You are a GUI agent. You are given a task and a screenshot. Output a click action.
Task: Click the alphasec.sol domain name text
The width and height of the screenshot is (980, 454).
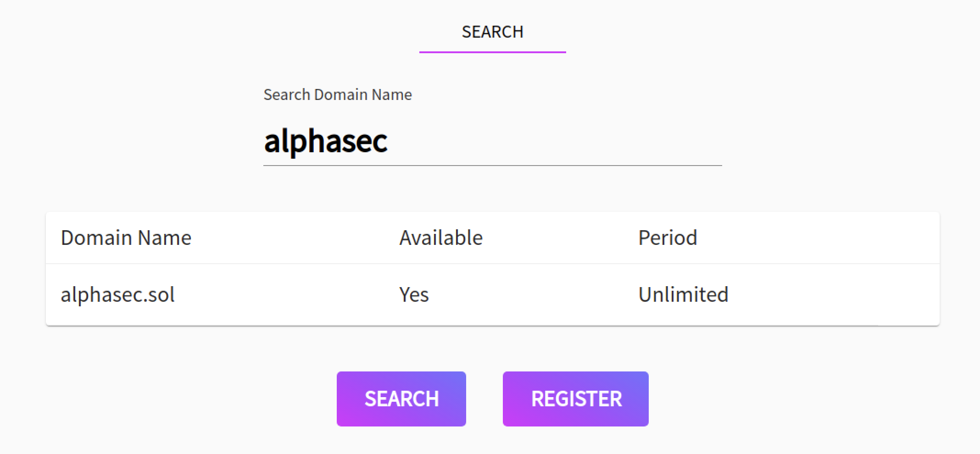tap(117, 294)
